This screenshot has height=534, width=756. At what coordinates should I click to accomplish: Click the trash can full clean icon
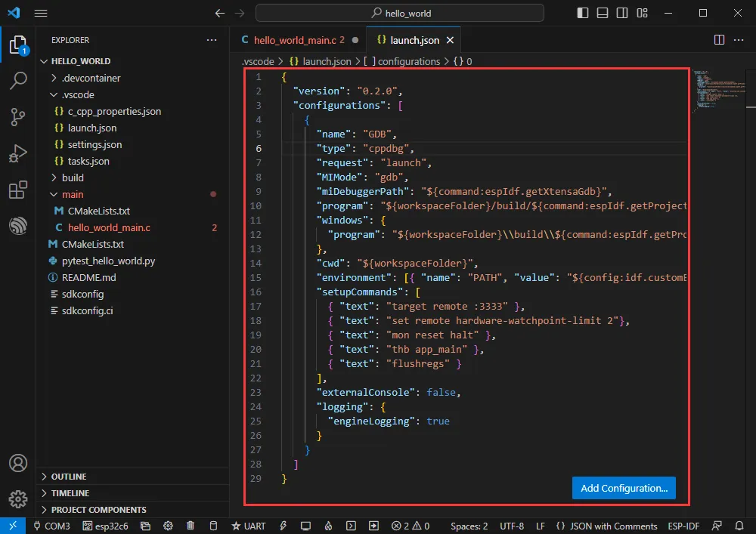(191, 526)
